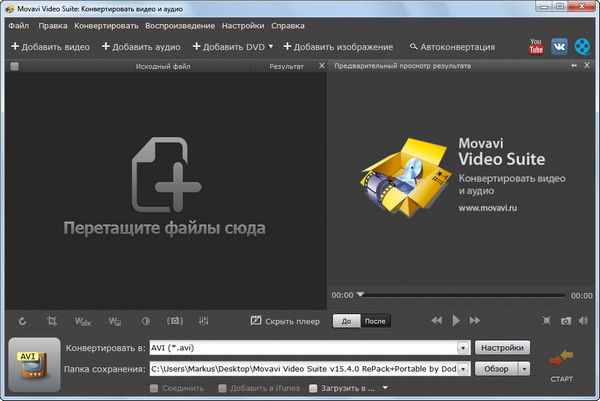
Task: Check the Загрузить в ... checkbox
Action: coord(313,388)
